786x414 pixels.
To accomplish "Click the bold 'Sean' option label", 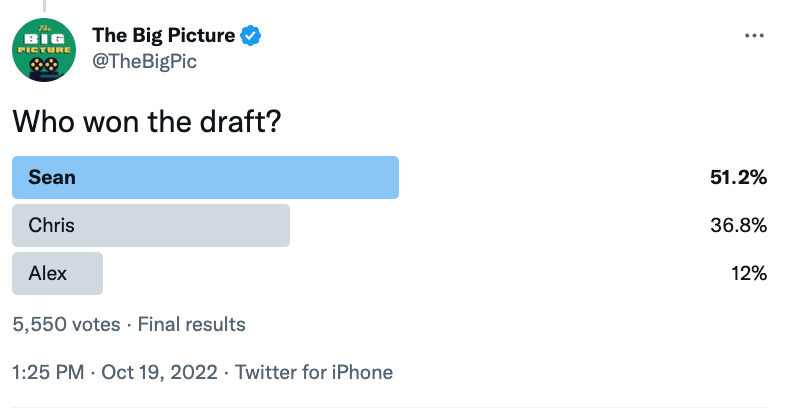I will coord(52,178).
